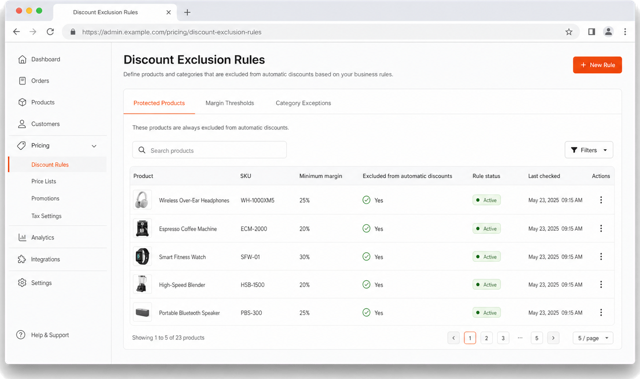The height and width of the screenshot is (379, 640).
Task: Toggle the browser side panel
Action: [x=591, y=32]
